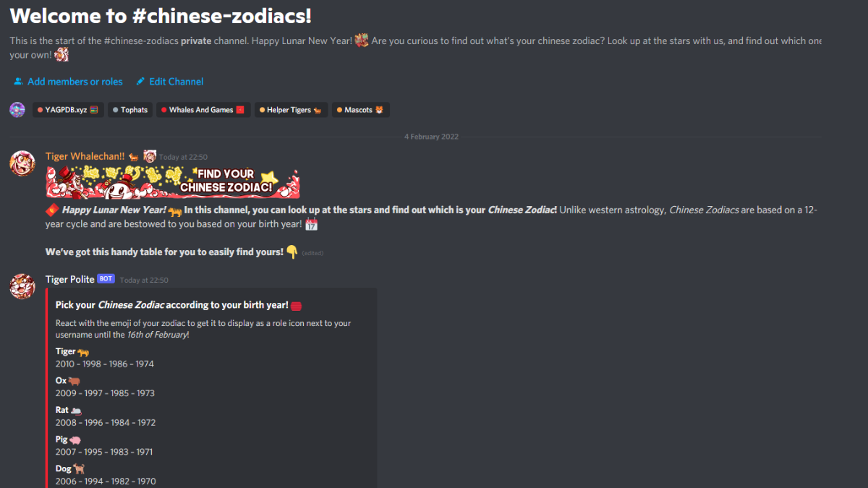868x488 pixels.
Task: Click the purple member avatar beside roles
Action: (17, 110)
